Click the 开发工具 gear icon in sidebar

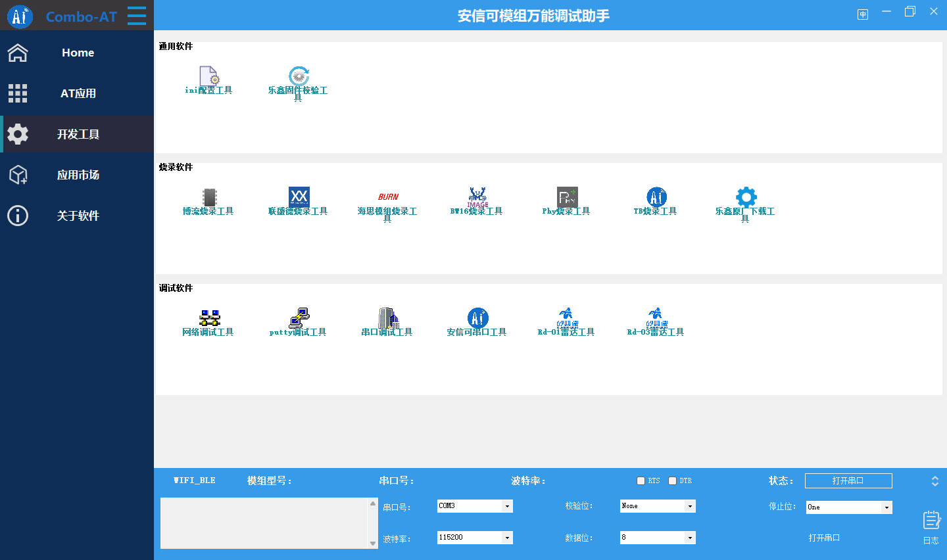coord(18,134)
